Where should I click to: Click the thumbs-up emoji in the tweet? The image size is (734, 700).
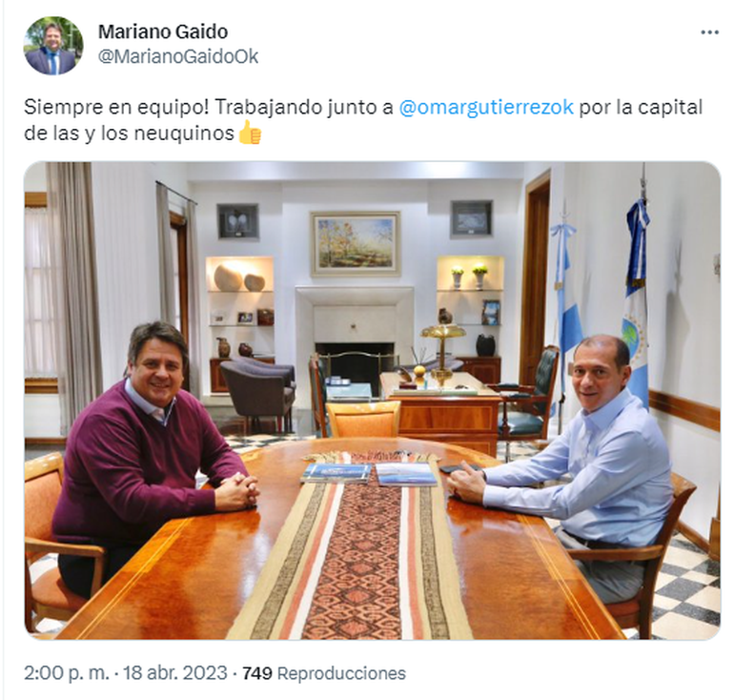point(250,133)
